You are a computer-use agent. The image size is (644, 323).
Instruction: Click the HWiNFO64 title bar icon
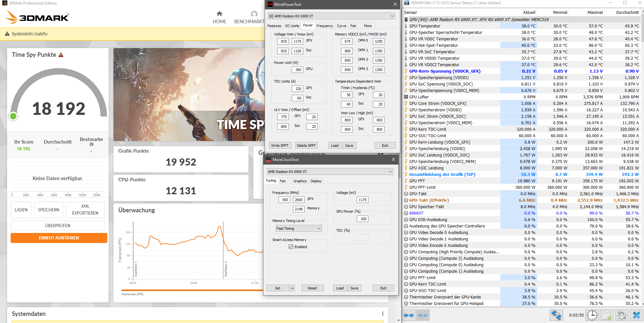[x=407, y=3]
